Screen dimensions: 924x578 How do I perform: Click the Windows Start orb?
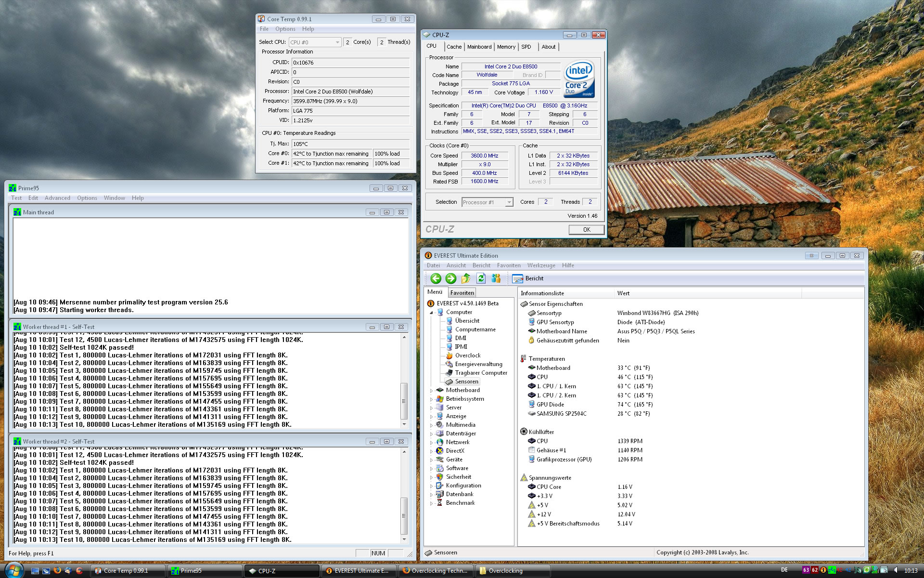click(x=13, y=570)
